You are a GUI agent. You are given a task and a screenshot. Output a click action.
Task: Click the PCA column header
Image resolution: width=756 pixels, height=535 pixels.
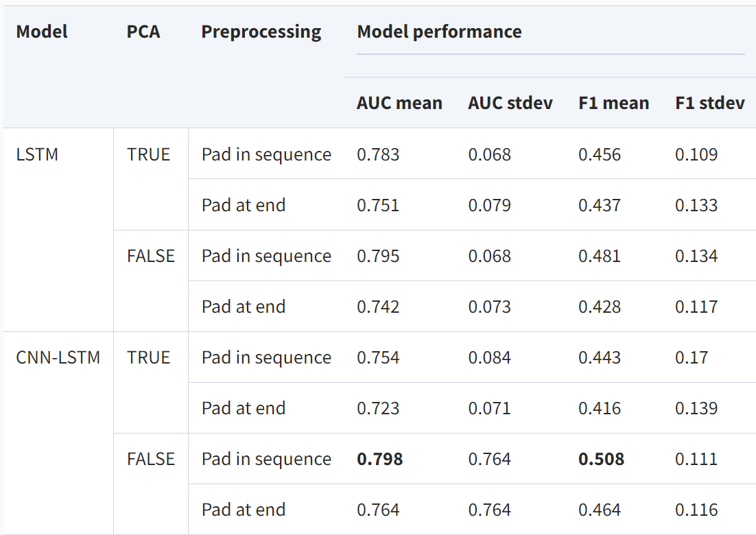(143, 32)
